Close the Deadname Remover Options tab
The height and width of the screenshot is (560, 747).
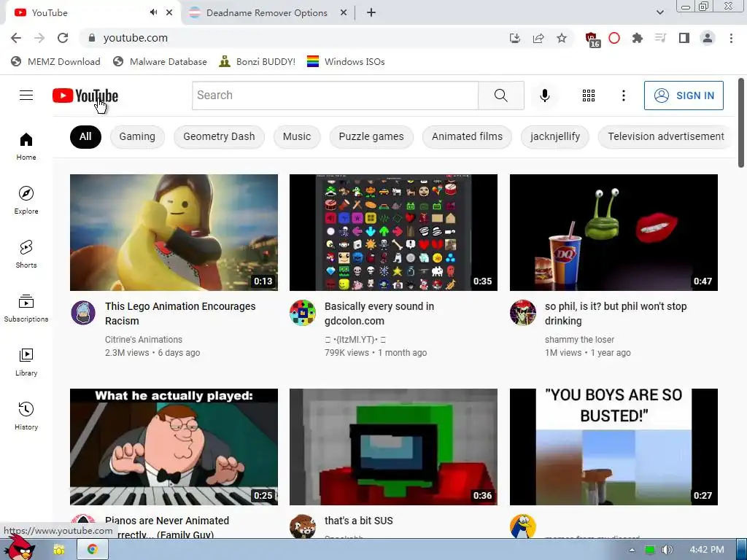[343, 13]
